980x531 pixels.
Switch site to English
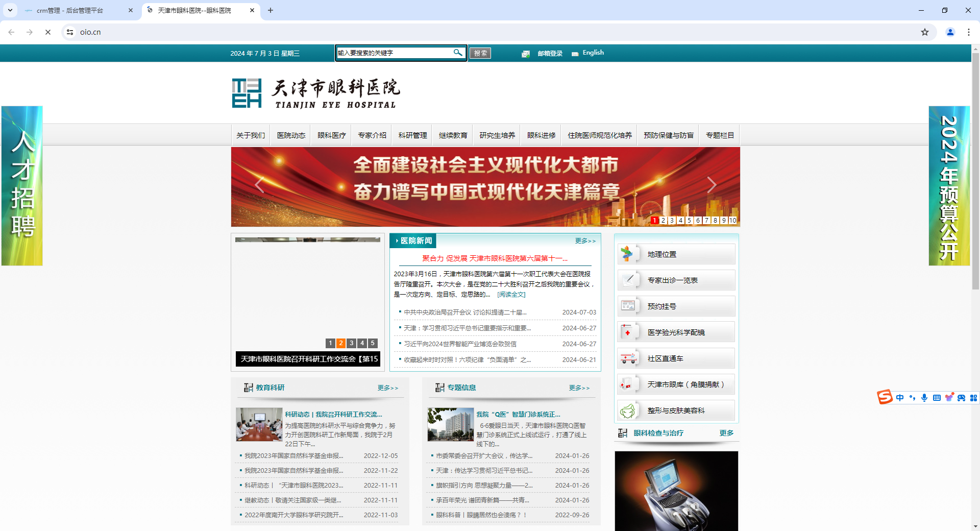[593, 53]
